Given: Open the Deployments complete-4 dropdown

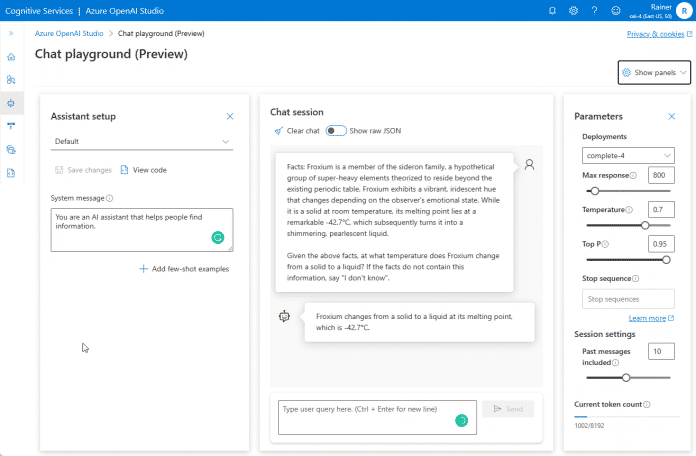Looking at the screenshot, I should (x=629, y=155).
